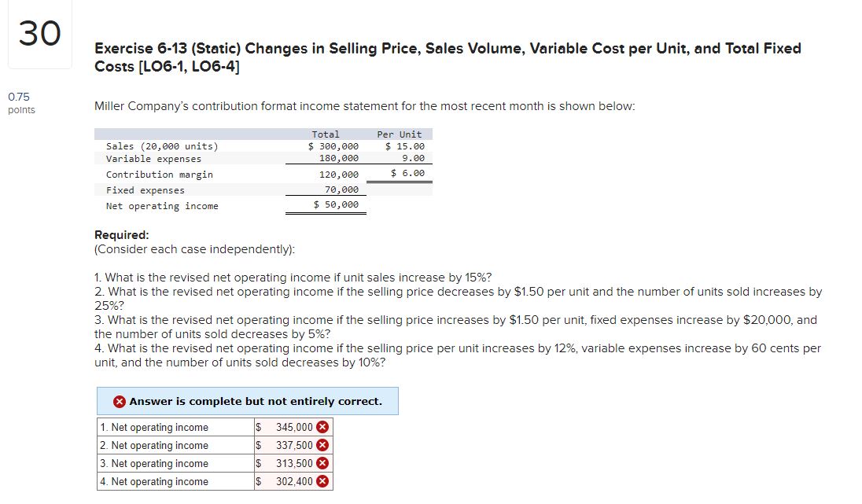This screenshot has height=504, width=862.
Task: Click the 0.75 points label
Action: (x=20, y=103)
